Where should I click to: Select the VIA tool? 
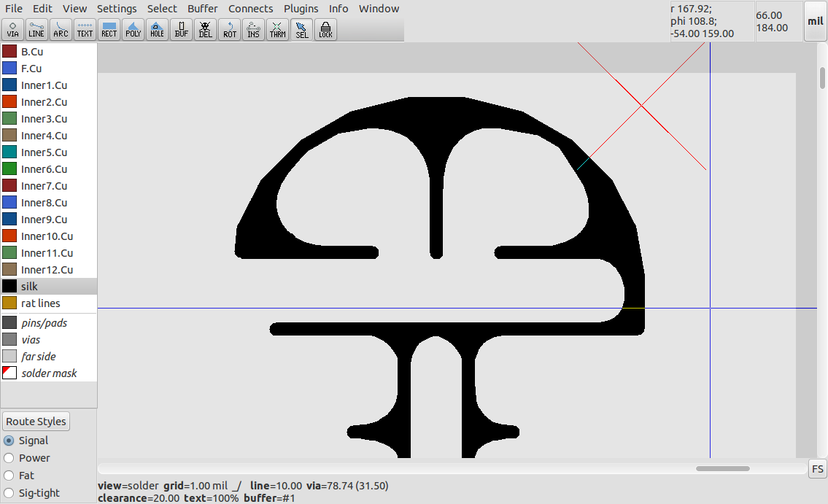coord(12,29)
